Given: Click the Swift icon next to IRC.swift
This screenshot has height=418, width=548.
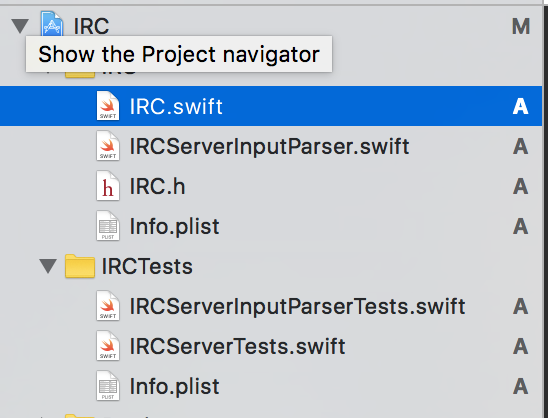Looking at the screenshot, I should pos(108,106).
